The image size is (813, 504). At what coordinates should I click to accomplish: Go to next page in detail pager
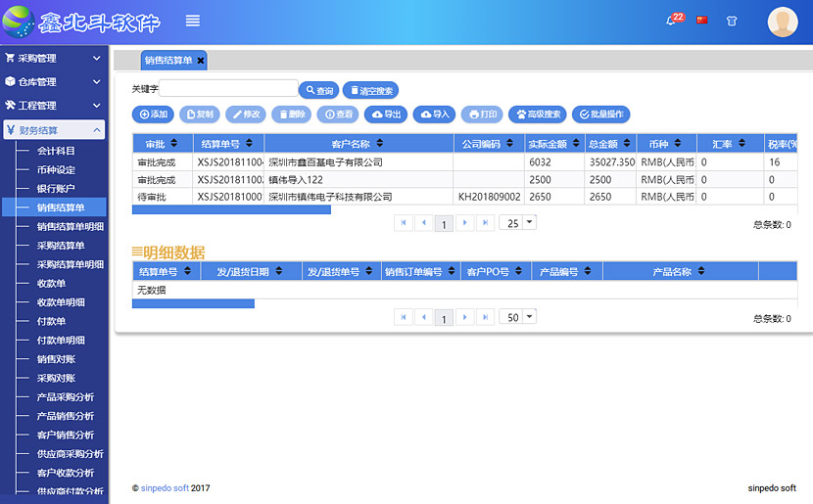(x=464, y=317)
